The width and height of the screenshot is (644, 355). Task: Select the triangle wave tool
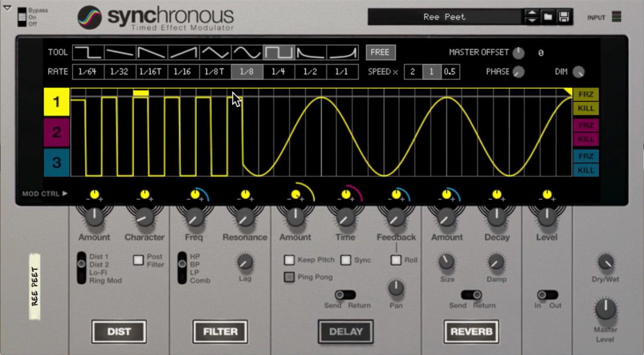pyautogui.click(x=215, y=53)
